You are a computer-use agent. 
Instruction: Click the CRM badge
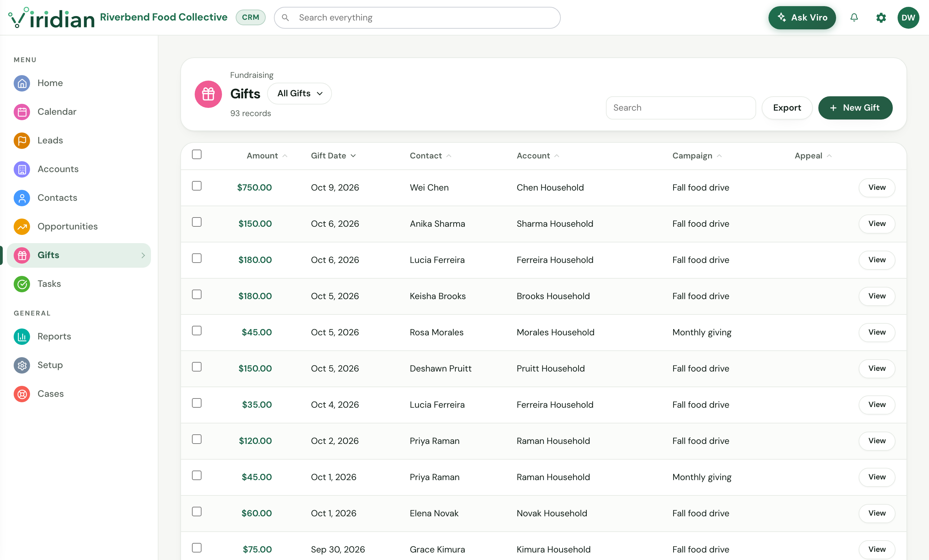[250, 17]
